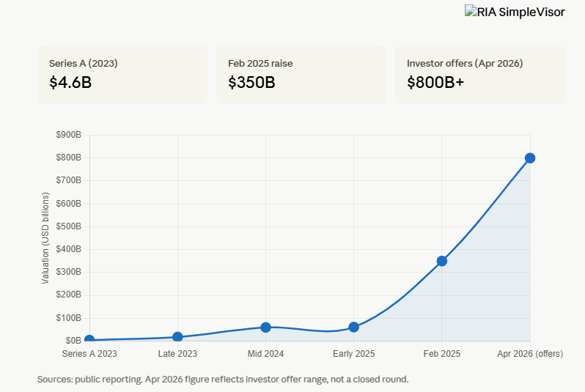
Task: Click the Series A 2023 data point
Action: click(89, 340)
